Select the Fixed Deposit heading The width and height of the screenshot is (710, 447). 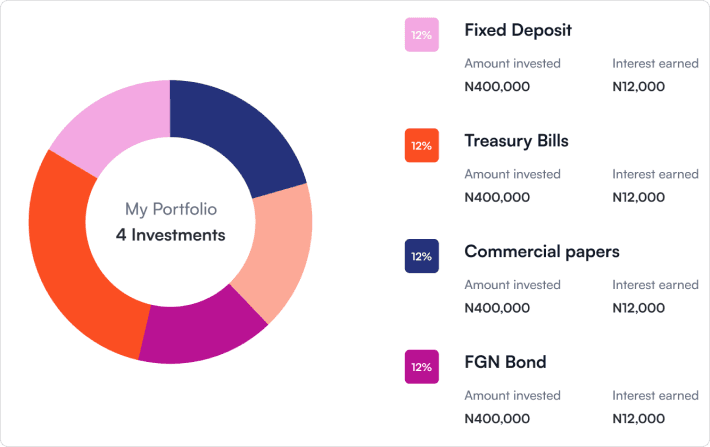pos(518,30)
